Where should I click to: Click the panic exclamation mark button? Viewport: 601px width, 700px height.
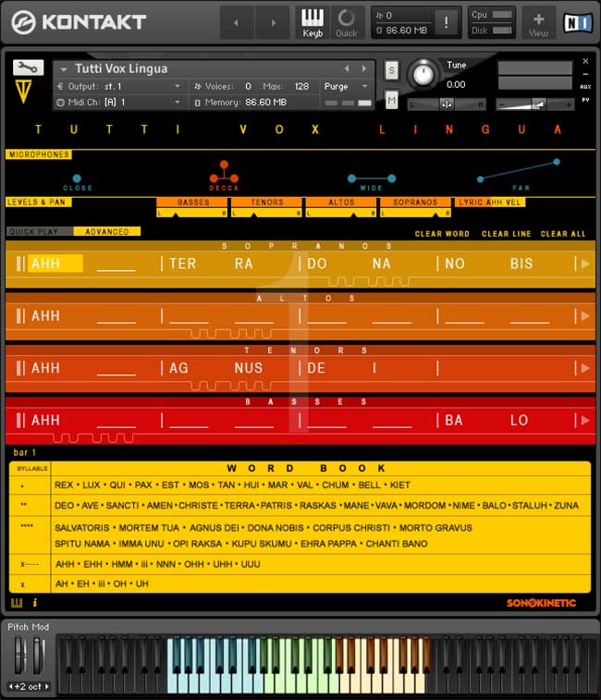[x=447, y=22]
